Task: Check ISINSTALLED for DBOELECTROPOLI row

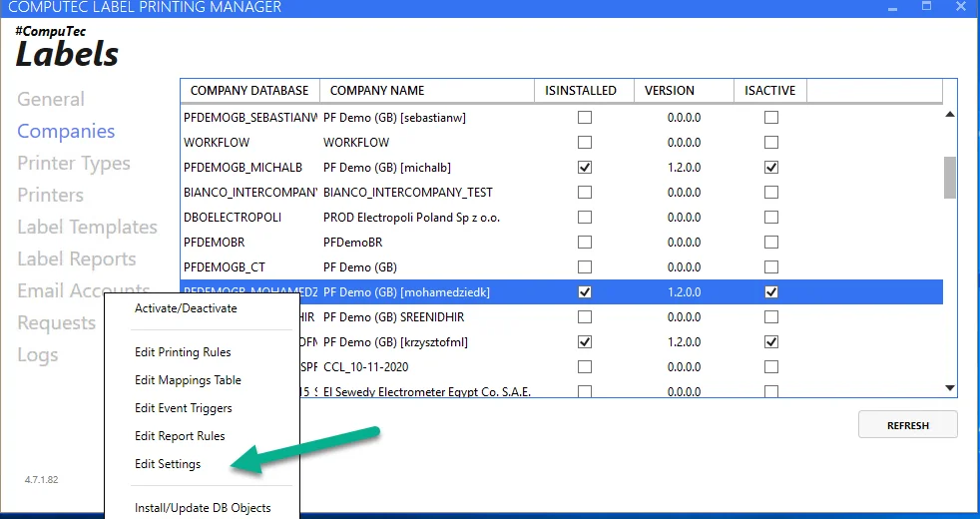Action: [585, 217]
